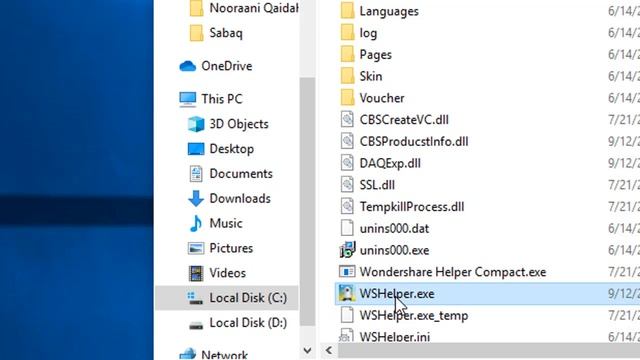Click the file list horizontal scrollbar track

489,350
